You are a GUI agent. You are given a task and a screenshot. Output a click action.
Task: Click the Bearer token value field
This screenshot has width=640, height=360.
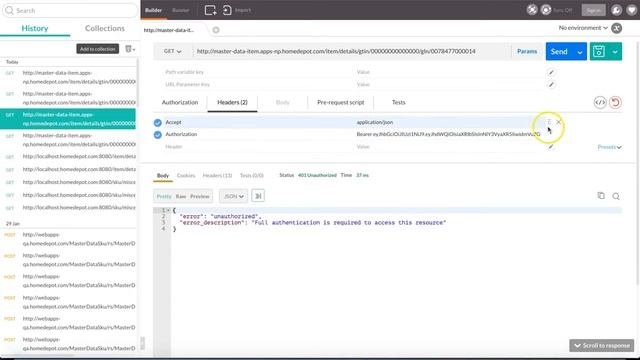pos(448,134)
